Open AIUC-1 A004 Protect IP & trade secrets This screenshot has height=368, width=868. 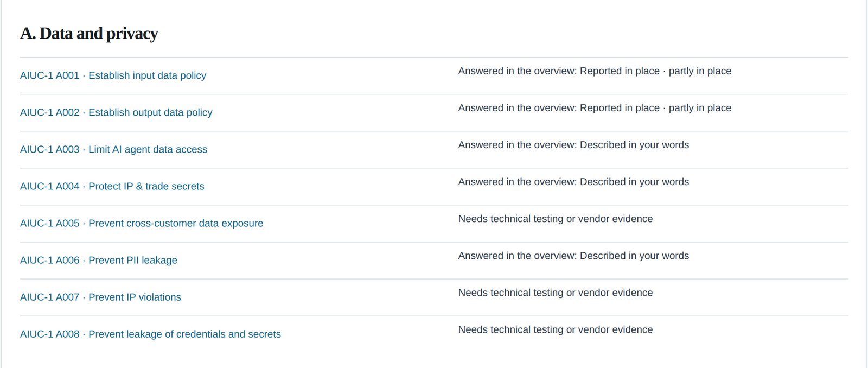[x=112, y=186]
